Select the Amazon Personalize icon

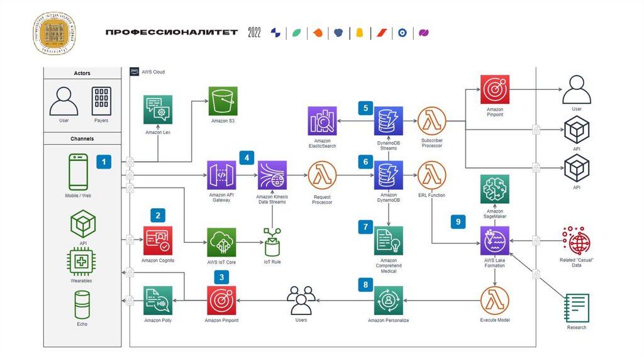(389, 301)
